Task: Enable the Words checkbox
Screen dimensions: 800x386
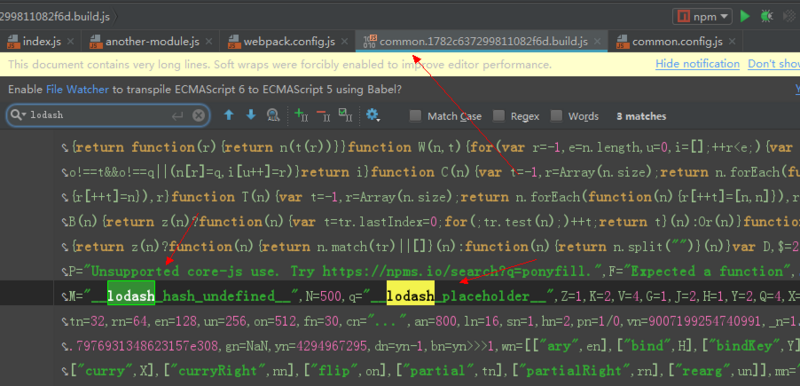Action: pyautogui.click(x=557, y=116)
